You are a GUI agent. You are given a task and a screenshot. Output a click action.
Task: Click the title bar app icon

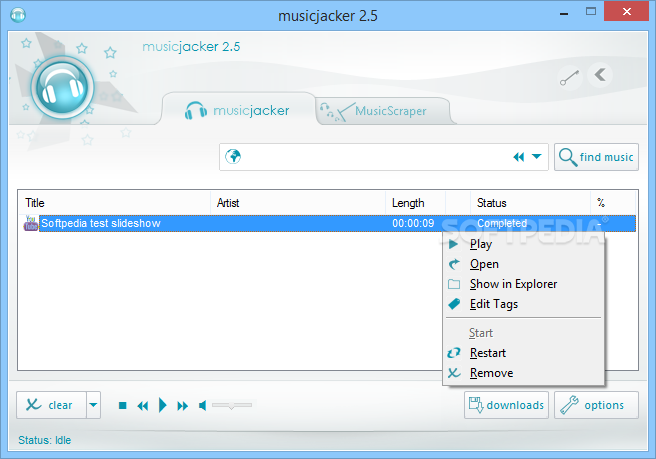(x=18, y=15)
